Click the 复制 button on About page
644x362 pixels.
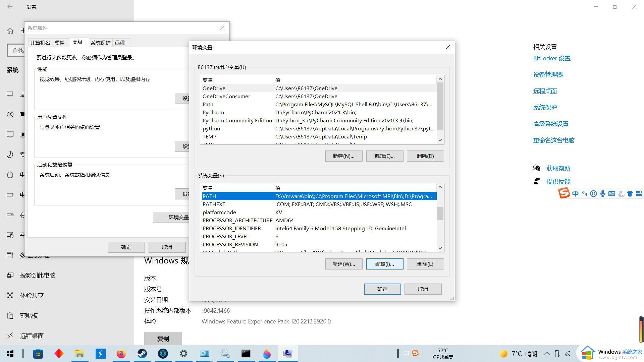(x=163, y=339)
